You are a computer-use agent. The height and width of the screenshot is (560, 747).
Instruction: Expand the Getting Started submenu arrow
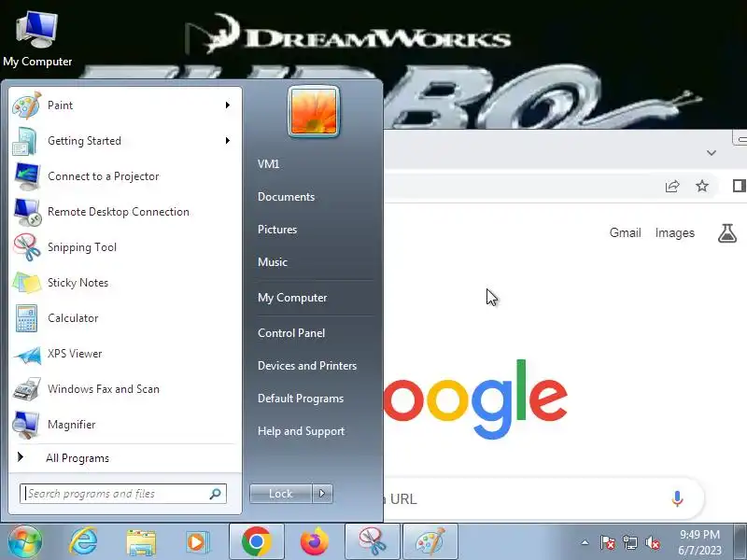pyautogui.click(x=228, y=141)
